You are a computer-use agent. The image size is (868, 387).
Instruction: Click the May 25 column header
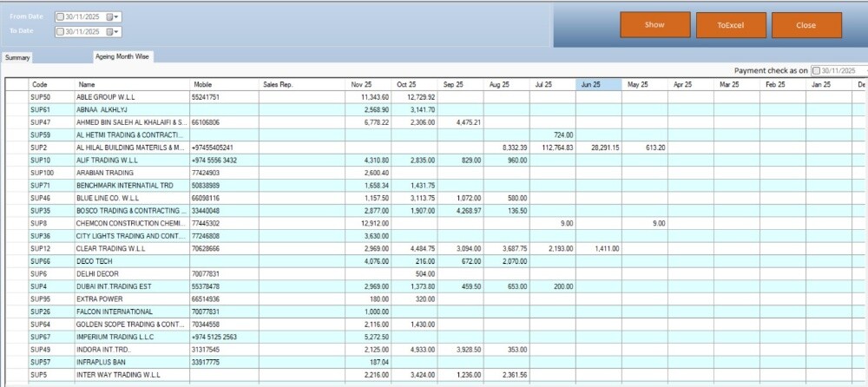(x=644, y=85)
